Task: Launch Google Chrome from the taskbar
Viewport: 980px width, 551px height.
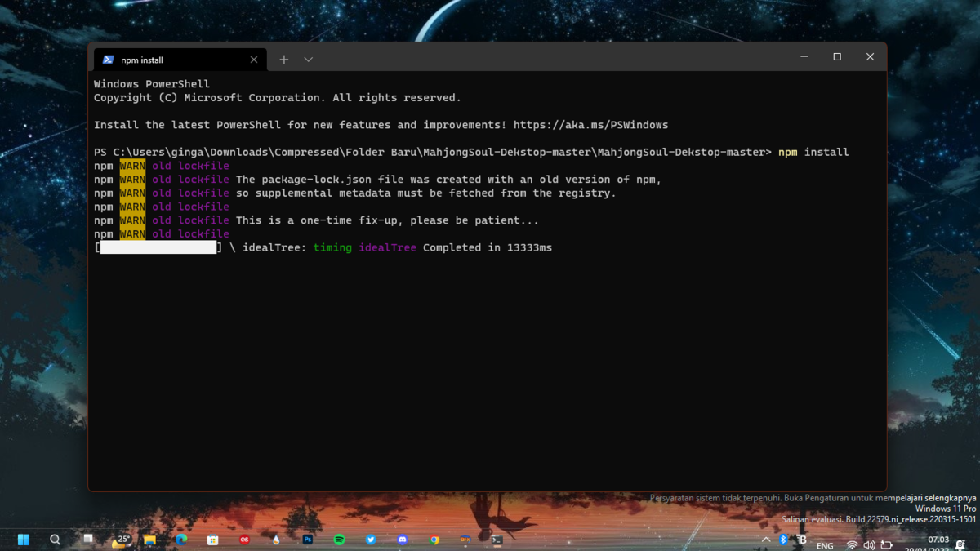Action: tap(434, 540)
